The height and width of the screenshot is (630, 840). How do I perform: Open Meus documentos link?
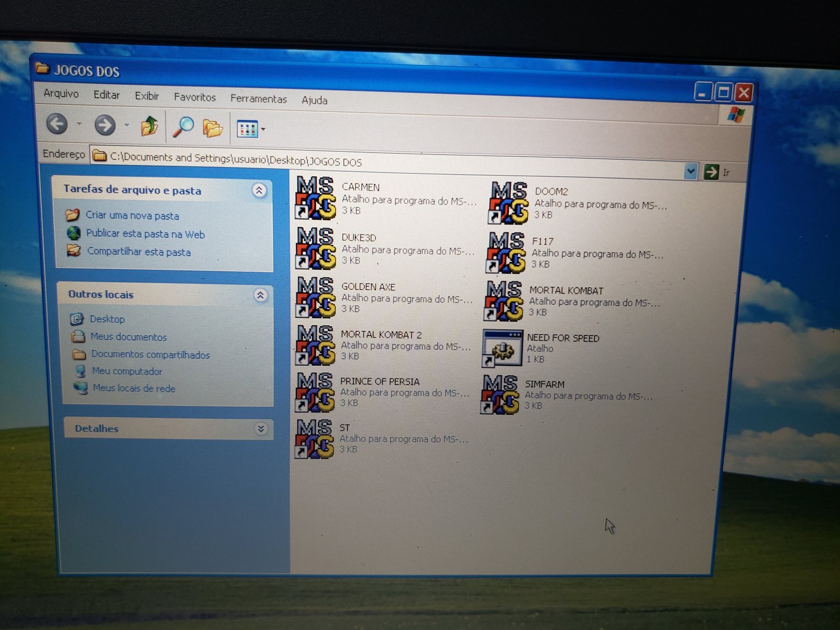pyautogui.click(x=129, y=337)
